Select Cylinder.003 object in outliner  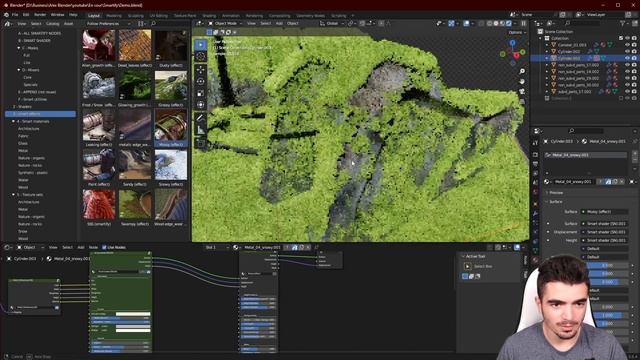pyautogui.click(x=569, y=58)
